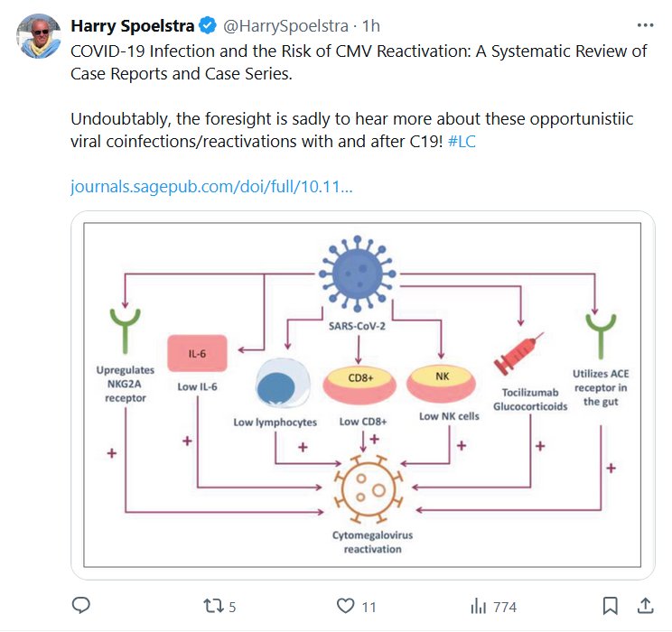
Task: Open the journals.sagepub.com article link
Action: 210,188
